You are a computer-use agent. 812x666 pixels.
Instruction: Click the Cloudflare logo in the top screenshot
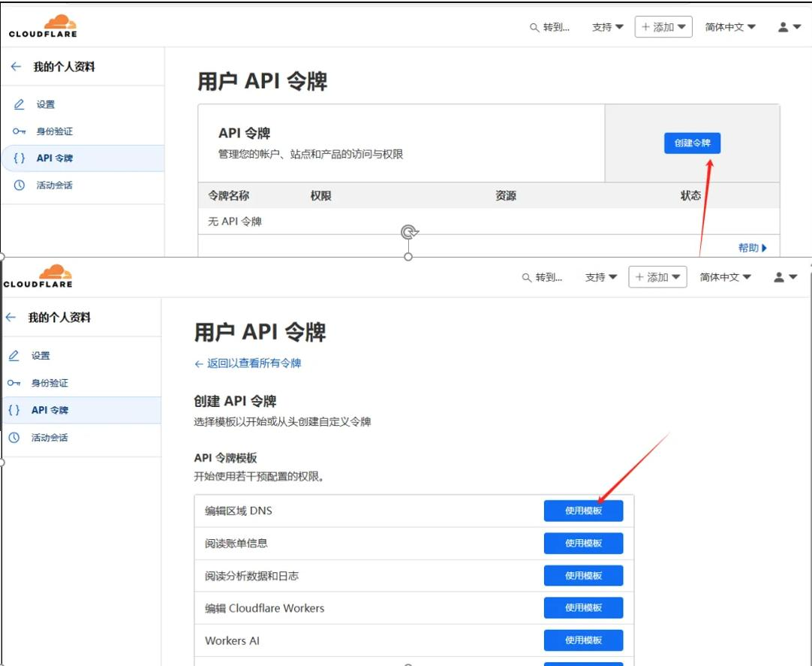pyautogui.click(x=43, y=26)
